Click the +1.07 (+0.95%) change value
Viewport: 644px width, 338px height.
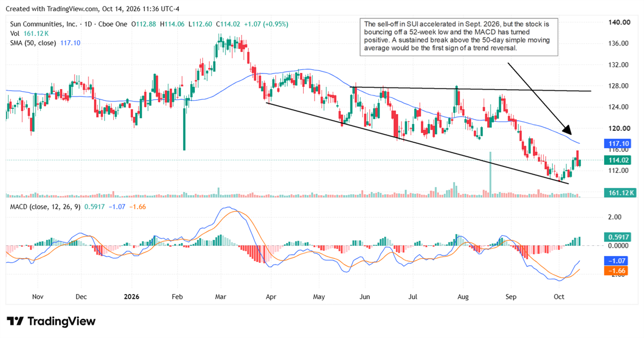click(x=266, y=24)
